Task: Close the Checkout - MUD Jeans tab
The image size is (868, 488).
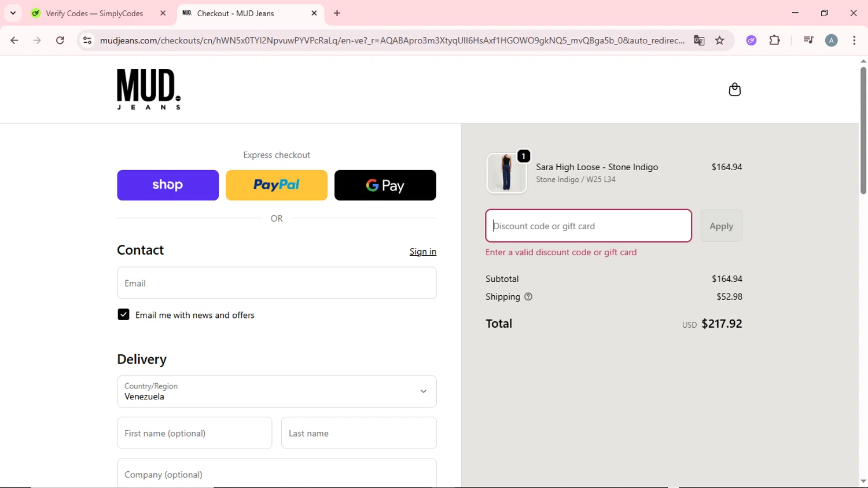Action: pos(314,13)
